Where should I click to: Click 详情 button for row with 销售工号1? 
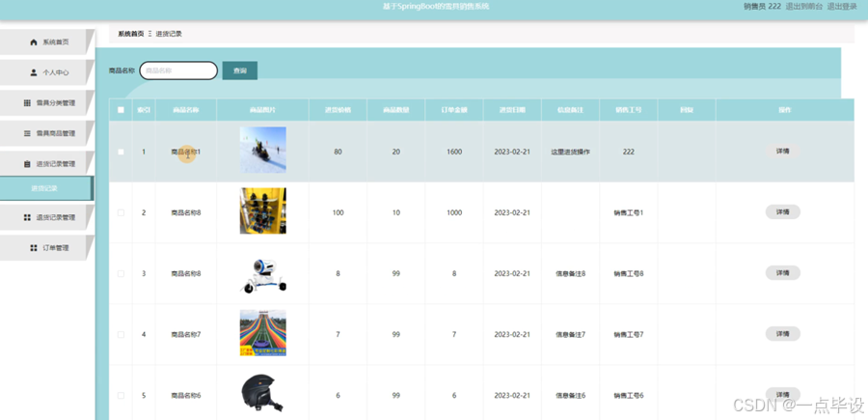(x=783, y=211)
